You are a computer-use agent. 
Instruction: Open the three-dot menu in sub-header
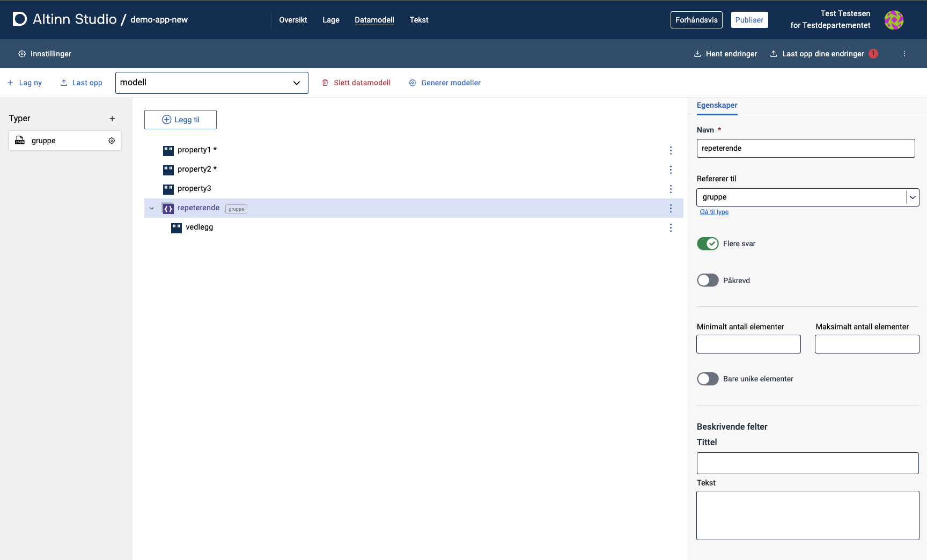coord(904,54)
